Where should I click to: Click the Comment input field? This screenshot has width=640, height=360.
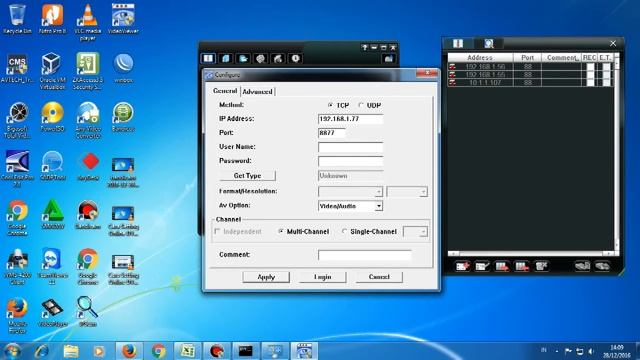(364, 255)
